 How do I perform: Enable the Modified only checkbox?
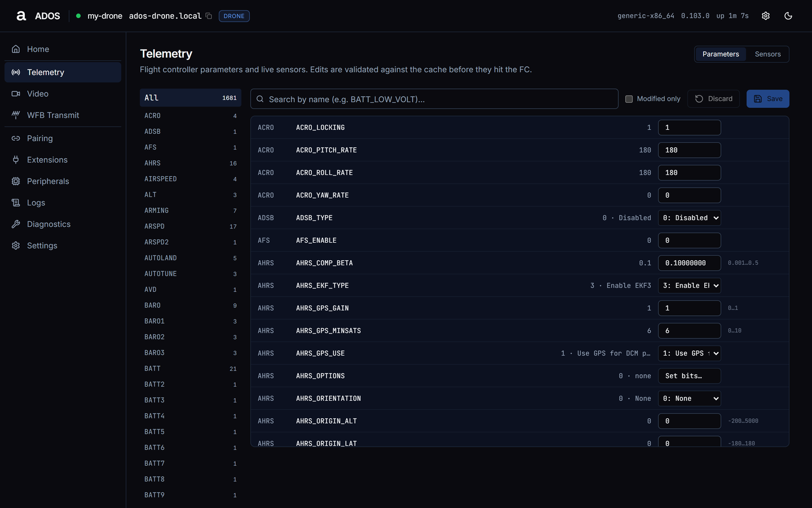629,99
